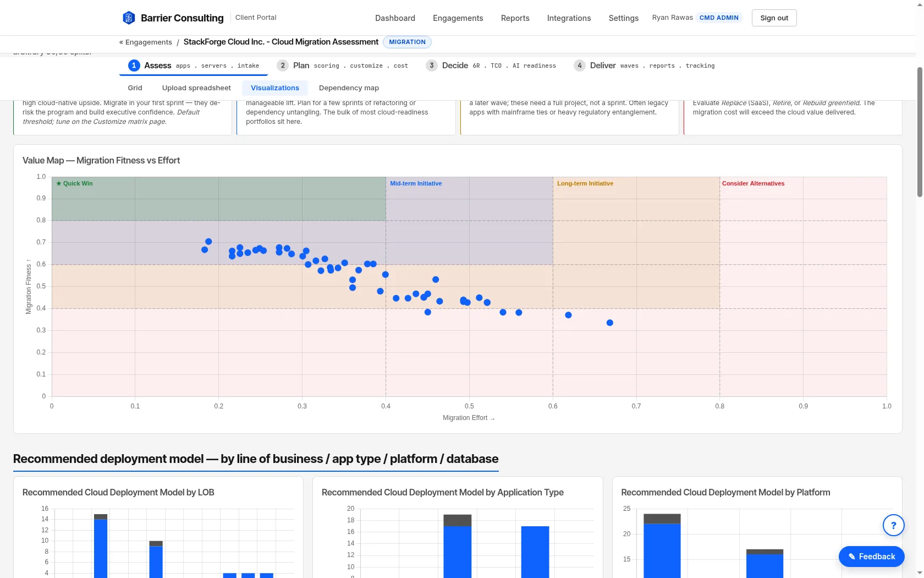The image size is (924, 578).
Task: Open the Dependency map sub-tab
Action: 349,88
